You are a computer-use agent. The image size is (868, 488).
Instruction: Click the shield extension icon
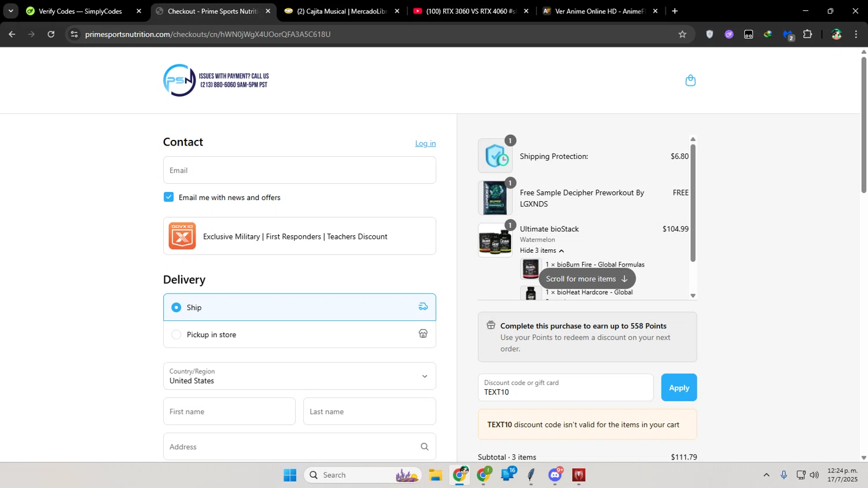(709, 34)
